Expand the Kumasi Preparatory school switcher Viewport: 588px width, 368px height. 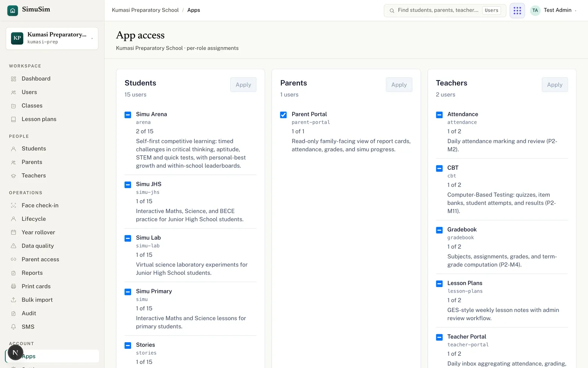point(52,38)
